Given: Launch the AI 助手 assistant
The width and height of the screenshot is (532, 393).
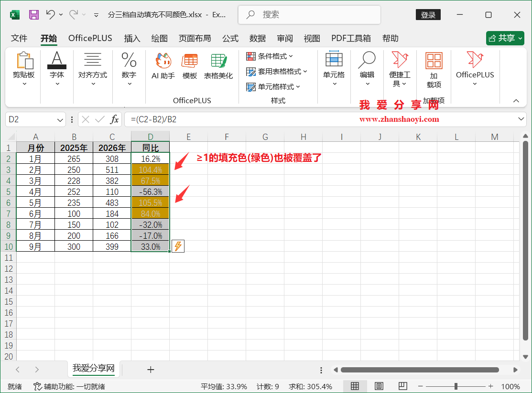Looking at the screenshot, I should click(163, 66).
